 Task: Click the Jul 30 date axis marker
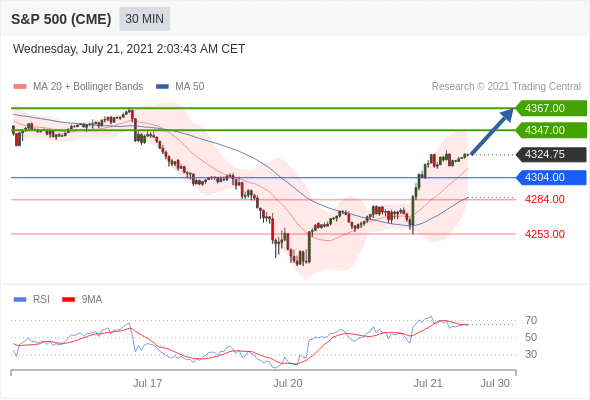pyautogui.click(x=495, y=383)
